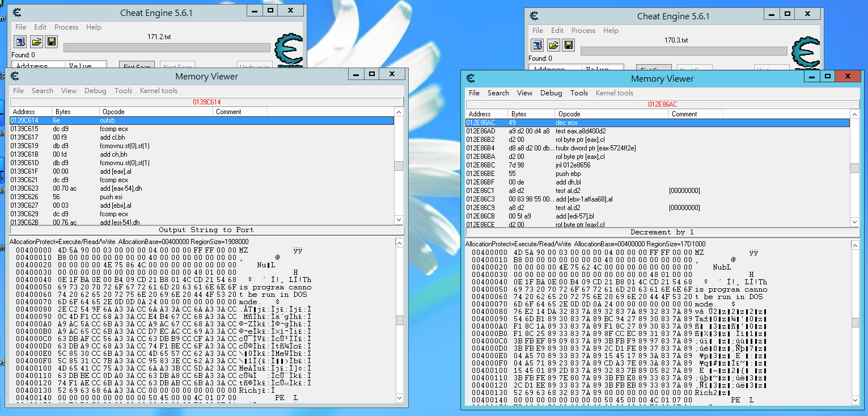This screenshot has width=868, height=416.
Task: Click disassembler scroll up arrow in 012E86AC Memory Viewer
Action: point(854,115)
